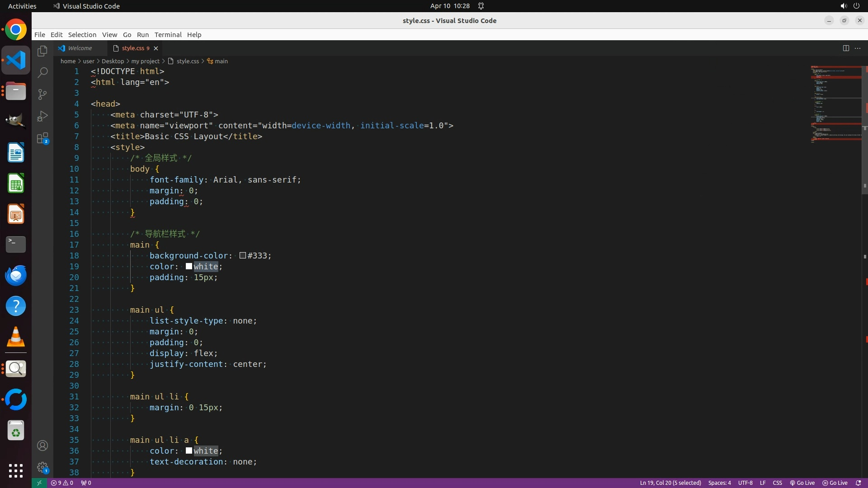Open the editor More Actions ellipsis
The height and width of the screenshot is (488, 868).
tap(858, 48)
